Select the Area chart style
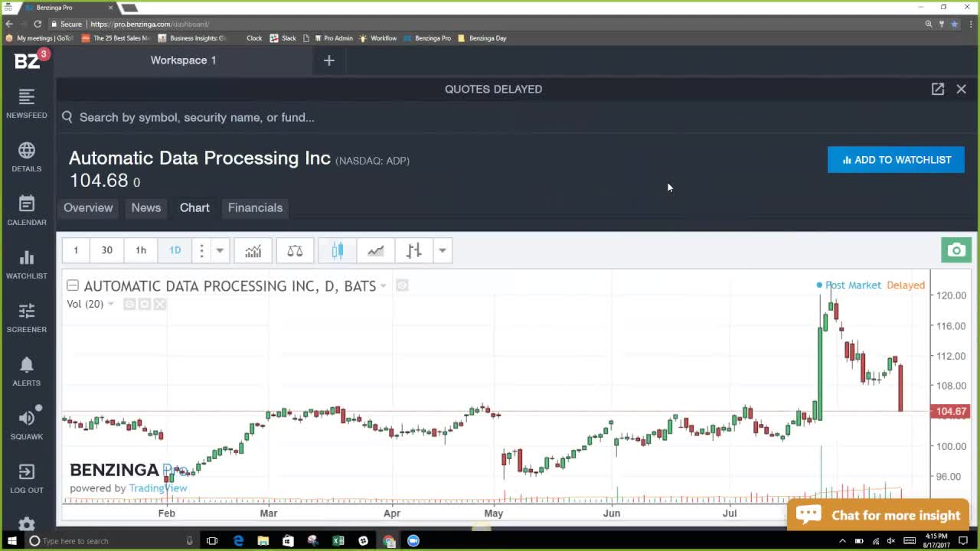 point(375,250)
